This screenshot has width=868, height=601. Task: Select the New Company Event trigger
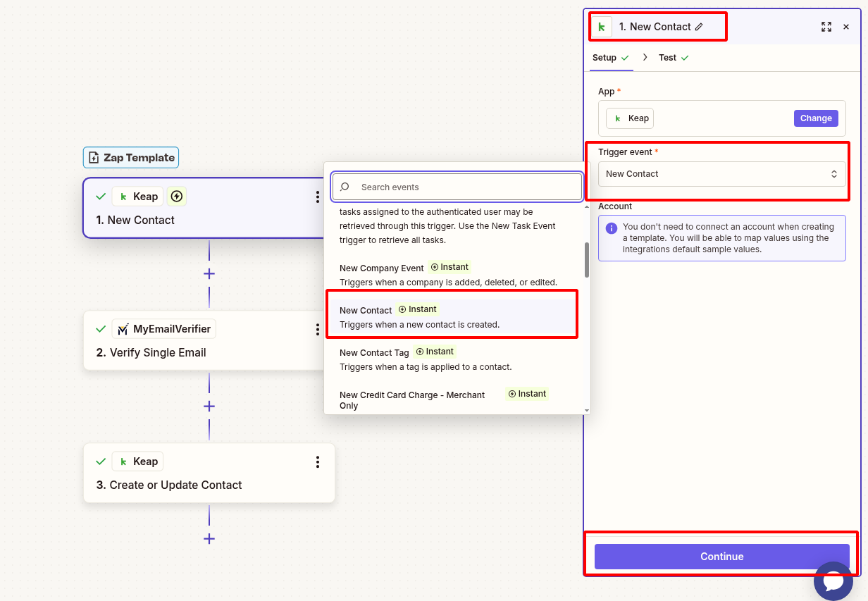click(x=381, y=268)
